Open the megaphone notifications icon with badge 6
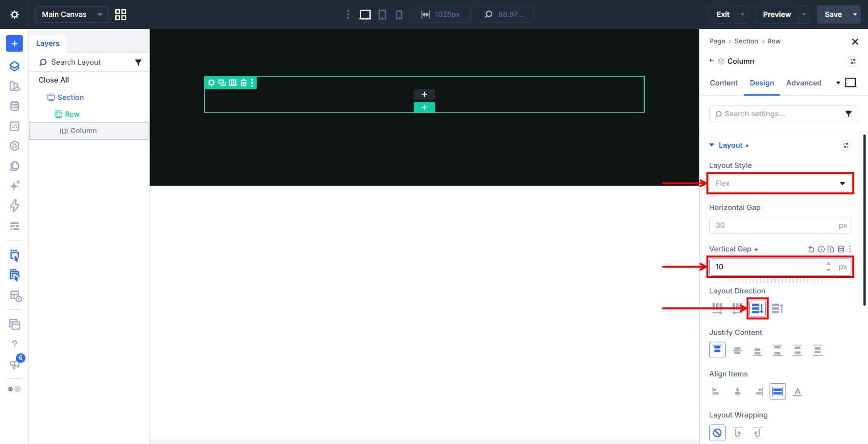Viewport: 868px width, 444px height. pos(15,364)
